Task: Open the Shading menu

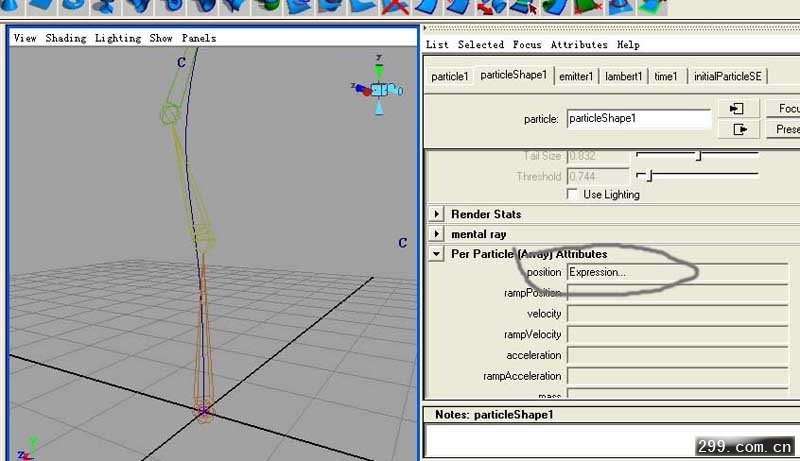Action: (65, 38)
